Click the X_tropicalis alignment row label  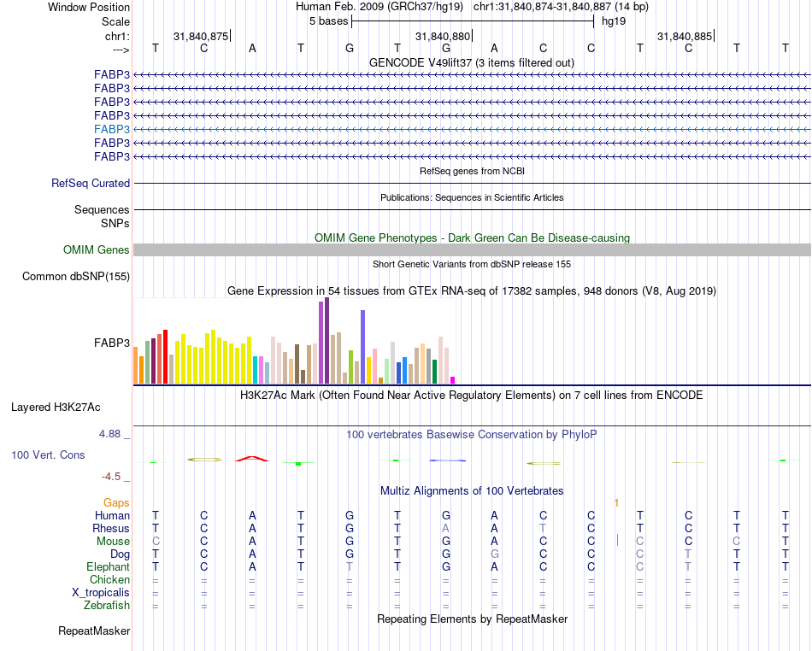(x=101, y=593)
